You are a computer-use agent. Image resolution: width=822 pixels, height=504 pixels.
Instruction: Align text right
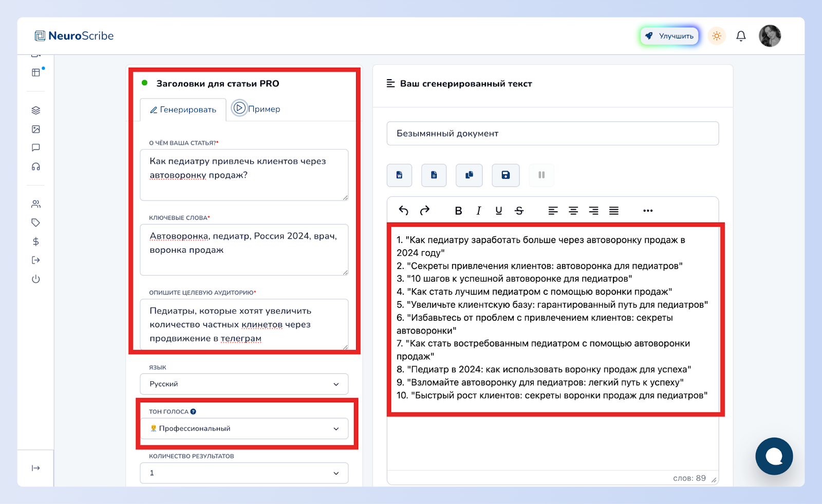pos(594,211)
